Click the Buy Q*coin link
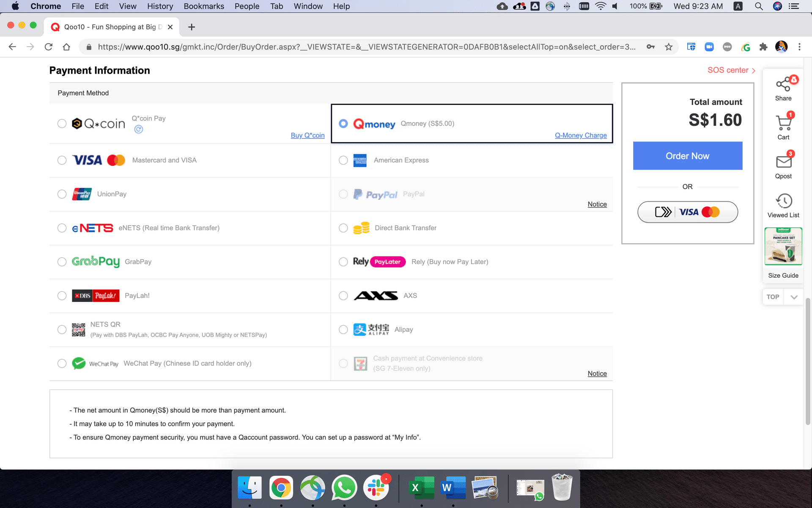Viewport: 812px width, 508px height. [307, 135]
